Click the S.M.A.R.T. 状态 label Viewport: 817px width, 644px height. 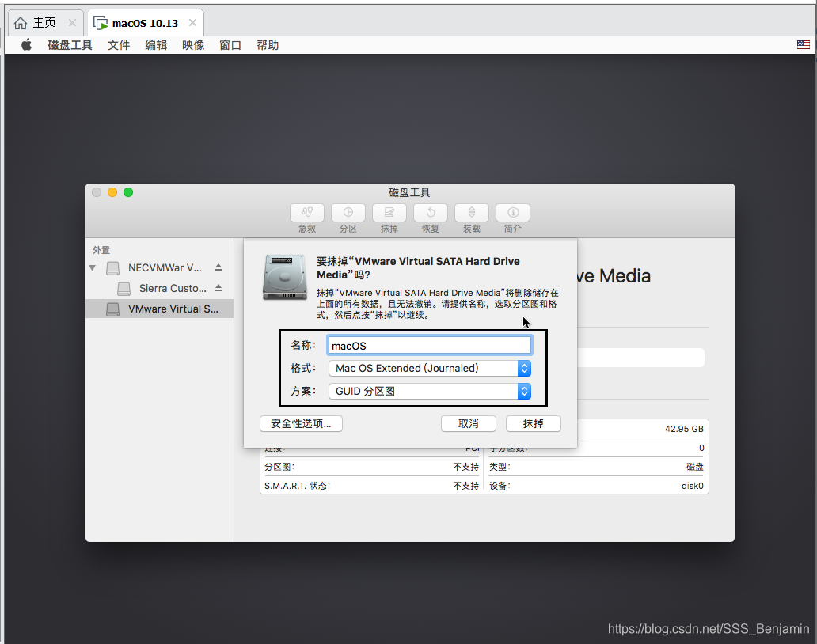point(298,486)
